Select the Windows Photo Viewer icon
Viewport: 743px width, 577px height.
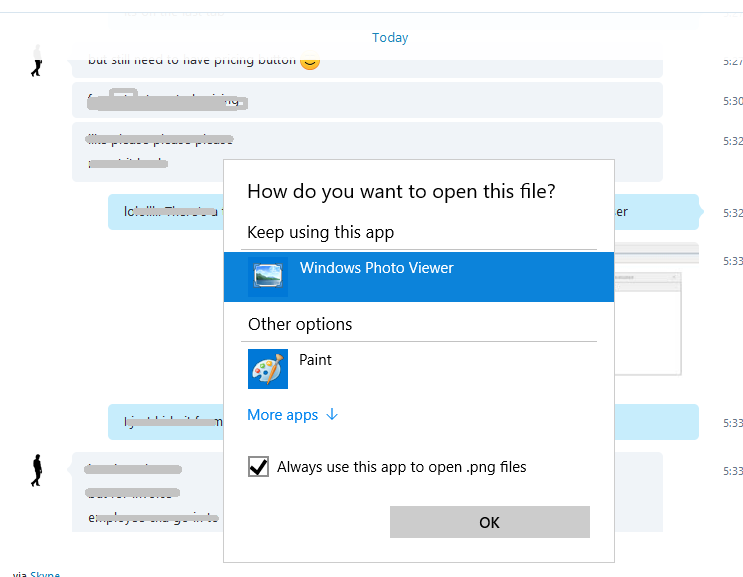[268, 277]
